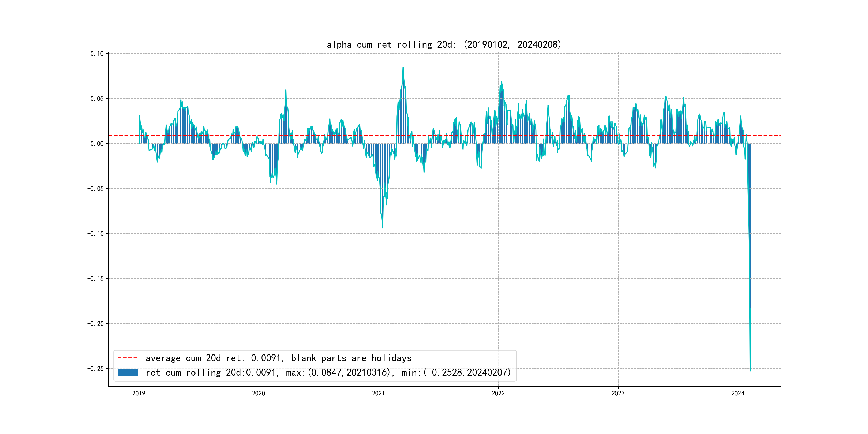Click the lowest trough in early 2021
This screenshot has width=868, height=434.
pyautogui.click(x=383, y=227)
